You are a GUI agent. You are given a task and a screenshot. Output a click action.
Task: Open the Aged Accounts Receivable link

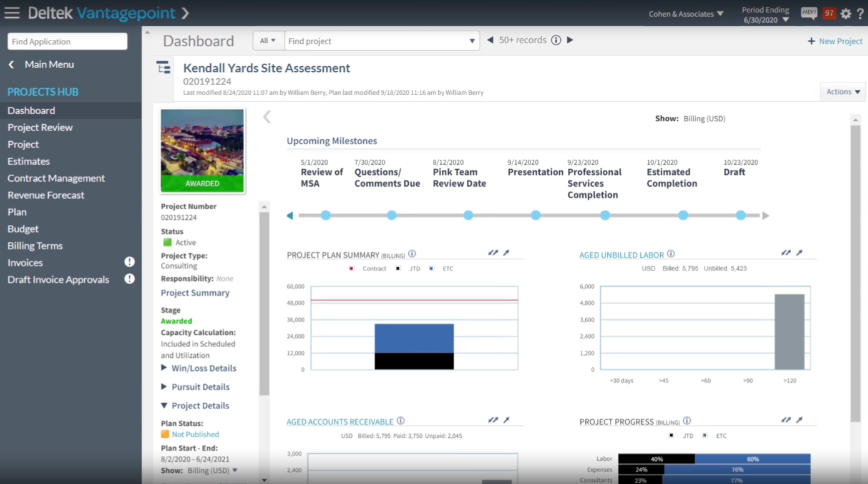(340, 422)
